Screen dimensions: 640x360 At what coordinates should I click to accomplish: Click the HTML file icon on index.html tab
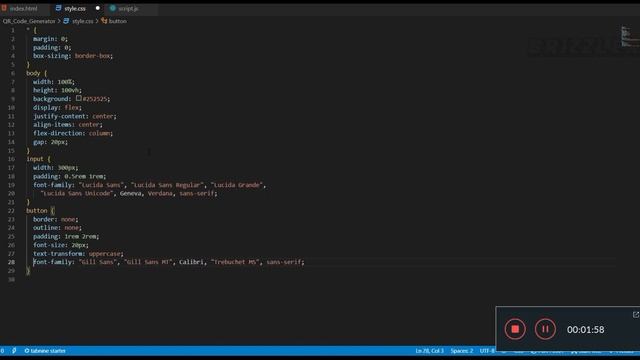[x=4, y=8]
